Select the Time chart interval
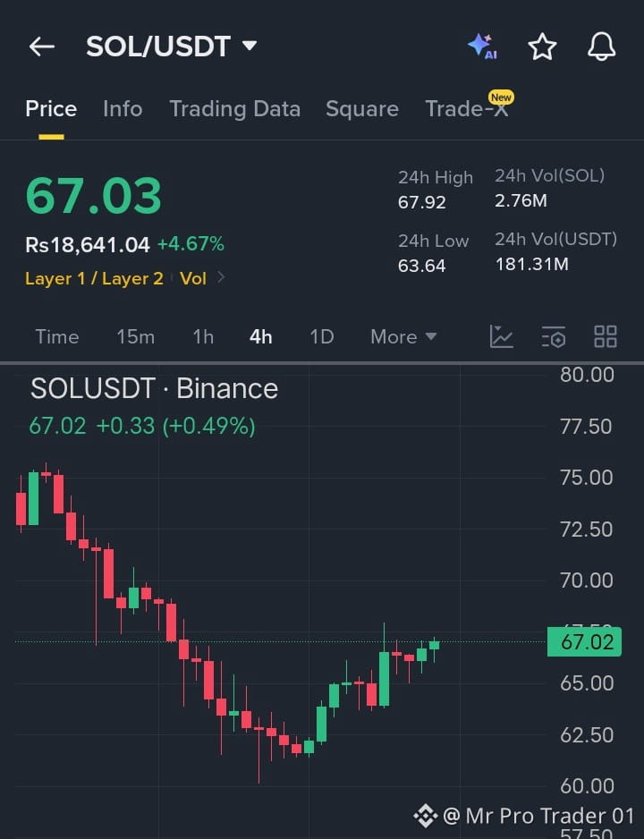This screenshot has width=644, height=839. (57, 337)
